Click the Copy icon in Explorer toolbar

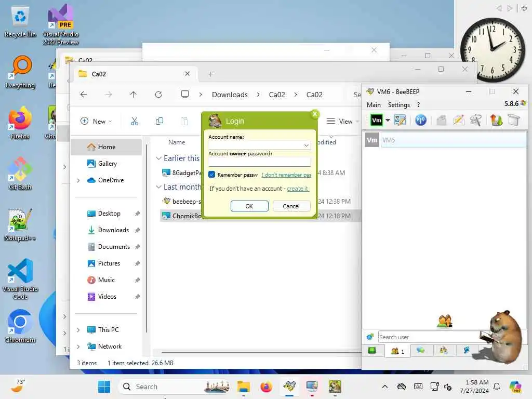[x=159, y=121]
